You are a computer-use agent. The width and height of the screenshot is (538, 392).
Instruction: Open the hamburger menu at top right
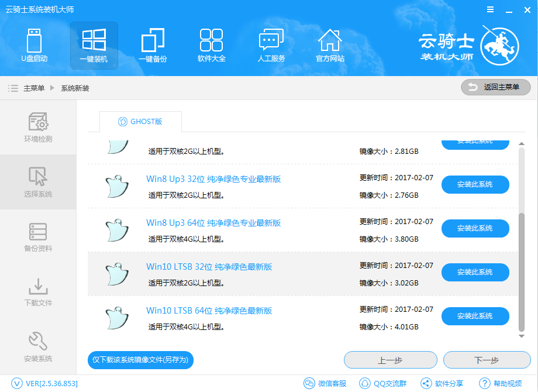[x=489, y=9]
